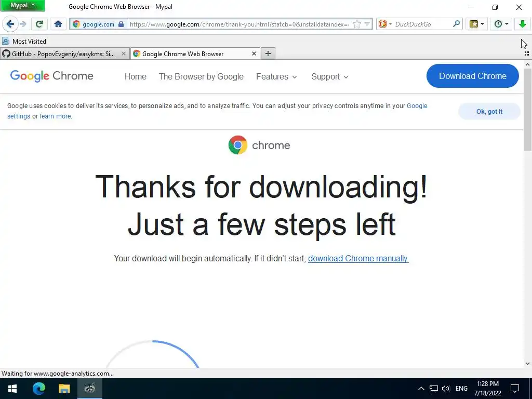Click the forward navigation arrow
532x399 pixels.
(x=23, y=24)
